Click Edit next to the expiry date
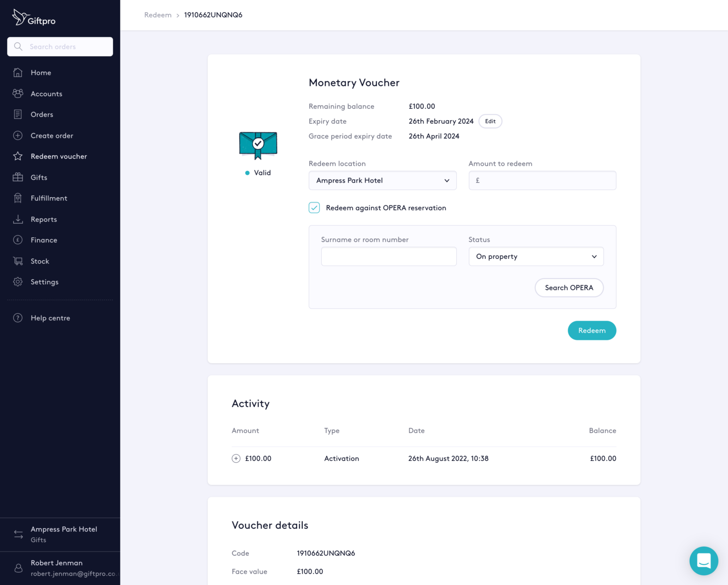Viewport: 728px width, 585px height. (490, 121)
